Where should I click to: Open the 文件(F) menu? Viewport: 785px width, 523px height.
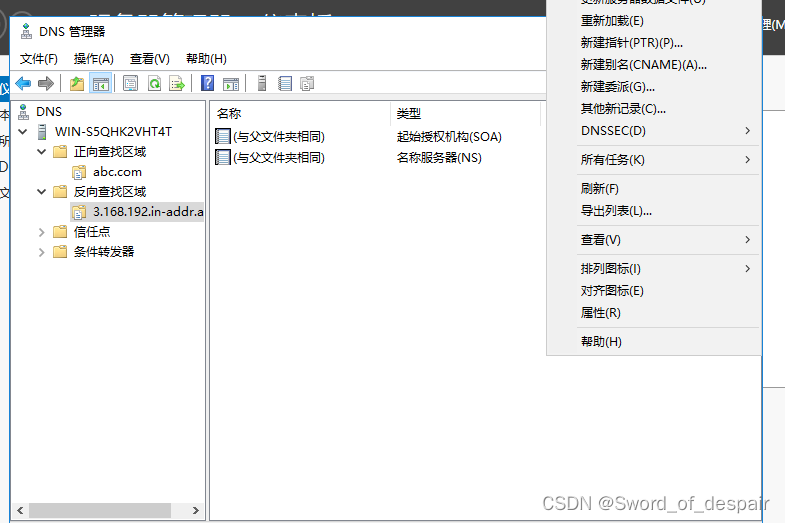pyautogui.click(x=39, y=59)
